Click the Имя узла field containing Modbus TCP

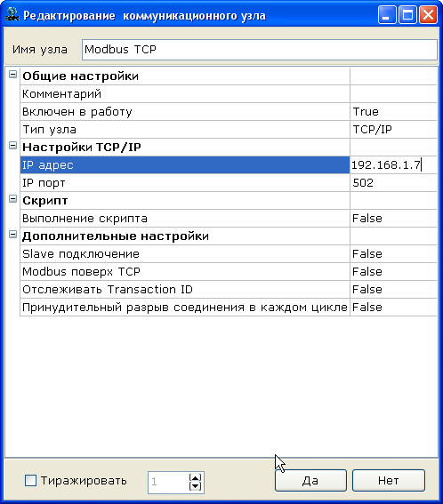pos(260,50)
